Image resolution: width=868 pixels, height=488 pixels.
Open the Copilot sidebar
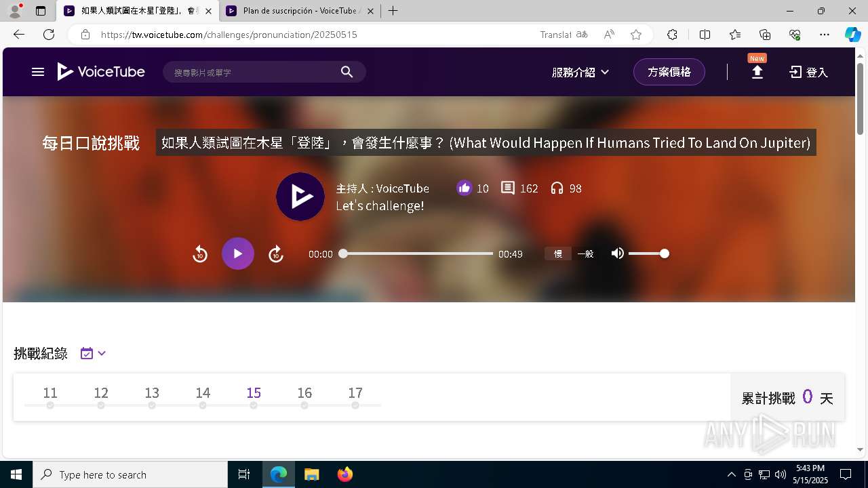[x=852, y=35]
